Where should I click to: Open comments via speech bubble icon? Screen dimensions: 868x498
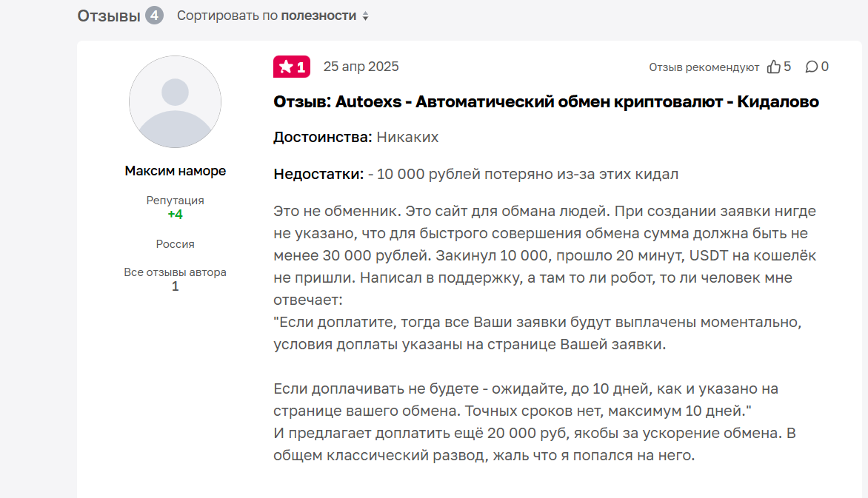pyautogui.click(x=811, y=67)
